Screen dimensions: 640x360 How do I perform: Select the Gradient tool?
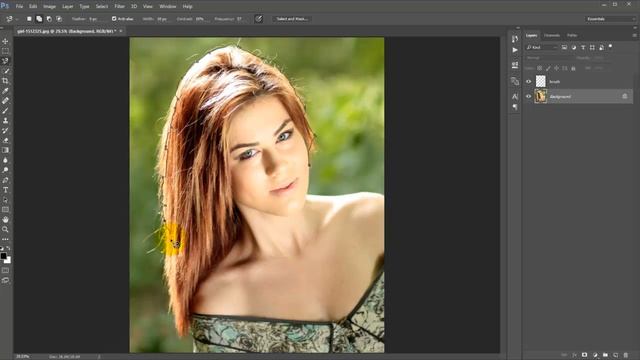tap(5, 150)
